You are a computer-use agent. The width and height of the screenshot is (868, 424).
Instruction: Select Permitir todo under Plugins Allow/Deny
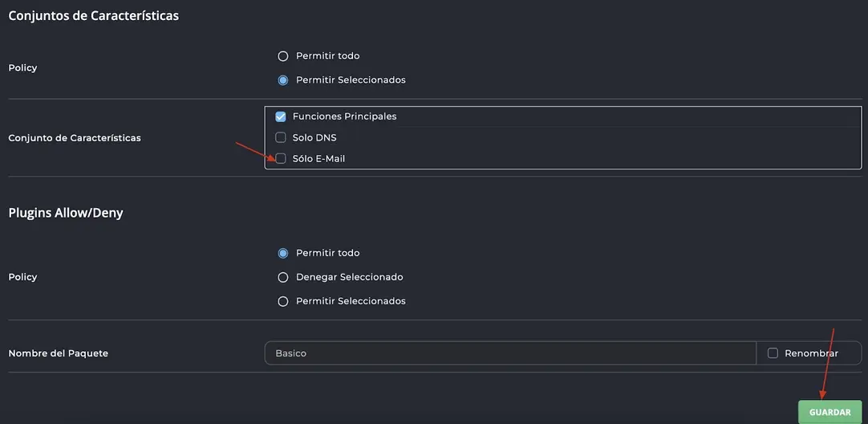[283, 253]
